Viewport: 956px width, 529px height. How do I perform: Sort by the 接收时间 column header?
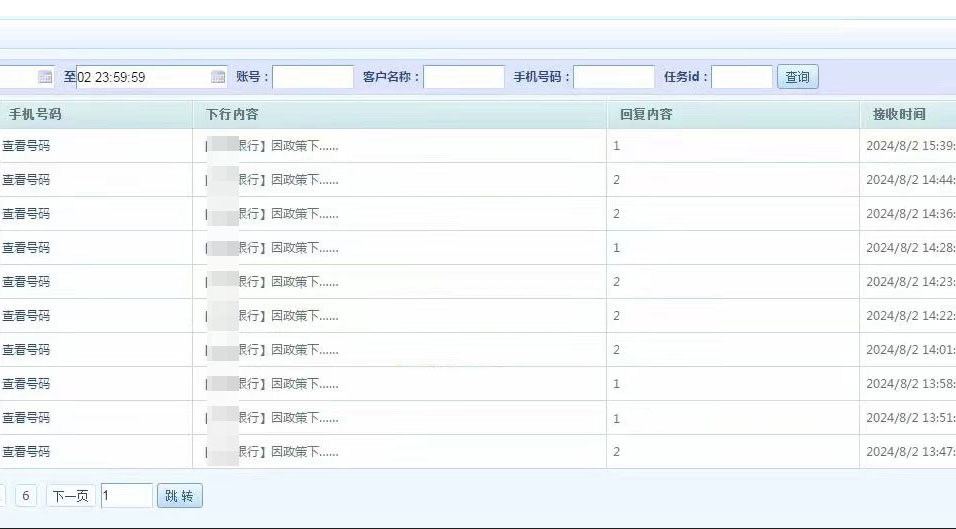tap(899, 114)
